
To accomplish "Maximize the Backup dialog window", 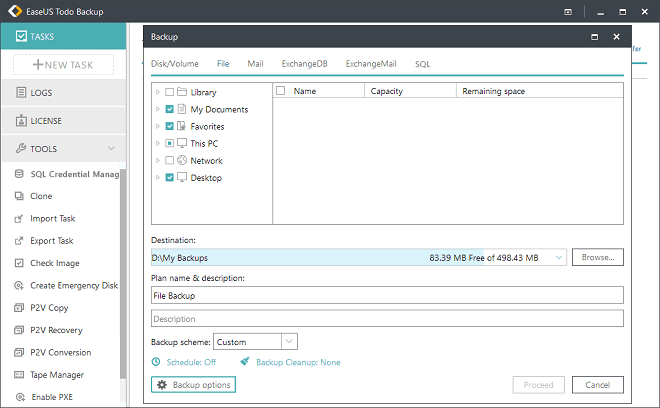I will [594, 37].
